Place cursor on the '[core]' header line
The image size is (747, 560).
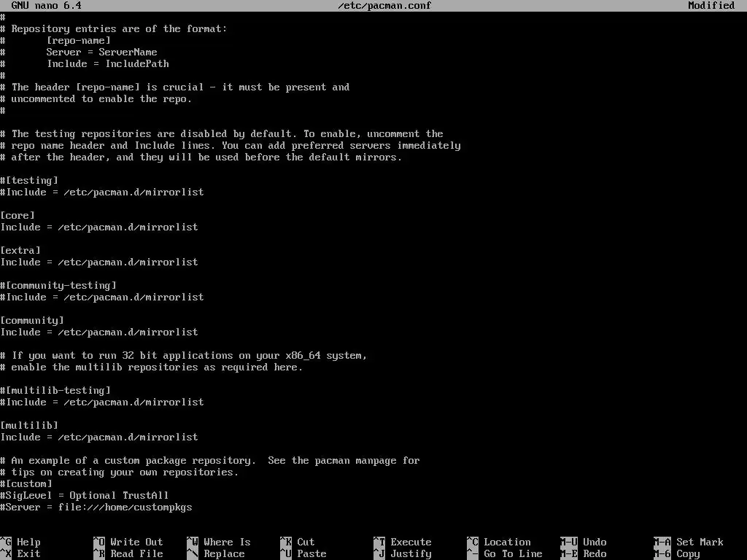[18, 216]
